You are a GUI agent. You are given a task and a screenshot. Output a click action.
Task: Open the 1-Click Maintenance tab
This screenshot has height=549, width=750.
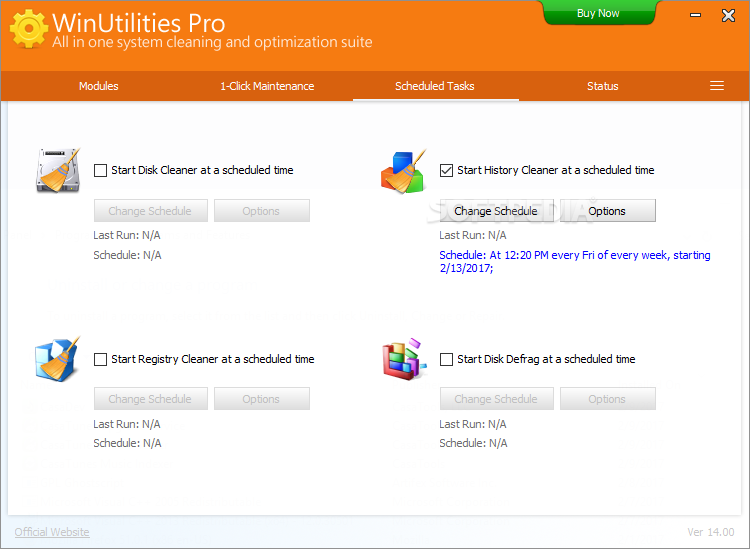[x=267, y=86]
